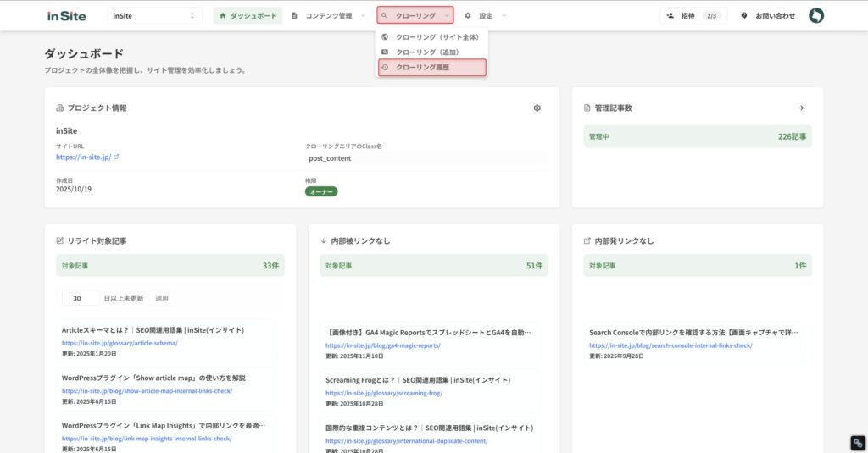868x453 pixels.
Task: Click the 適用 apply button
Action: [x=162, y=298]
